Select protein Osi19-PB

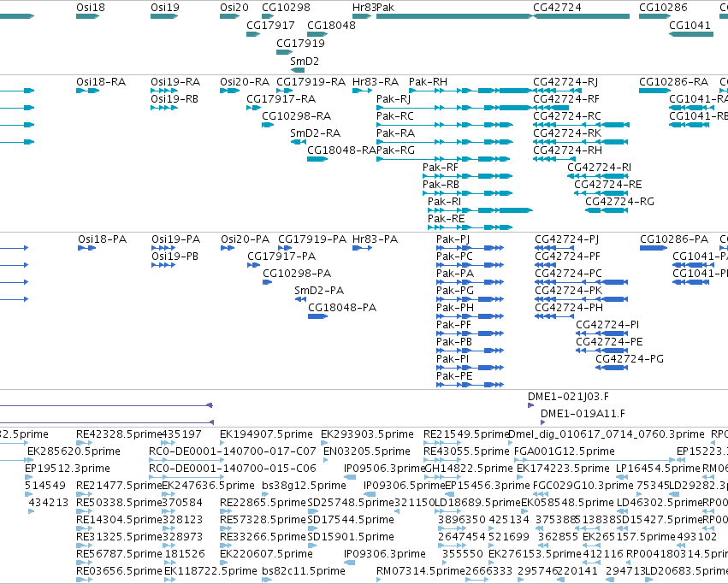tap(175, 257)
